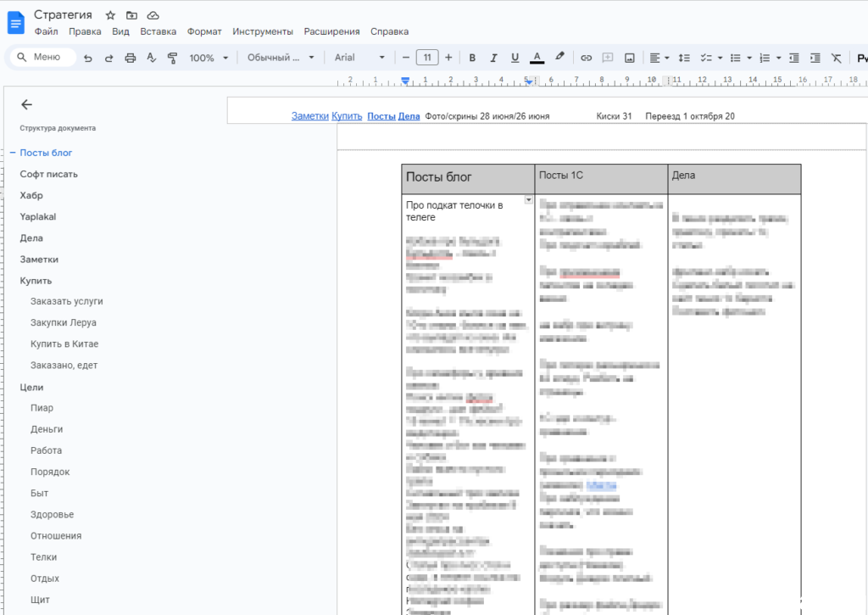This screenshot has width=868, height=615.
Task: Insert an image
Action: tap(630, 58)
